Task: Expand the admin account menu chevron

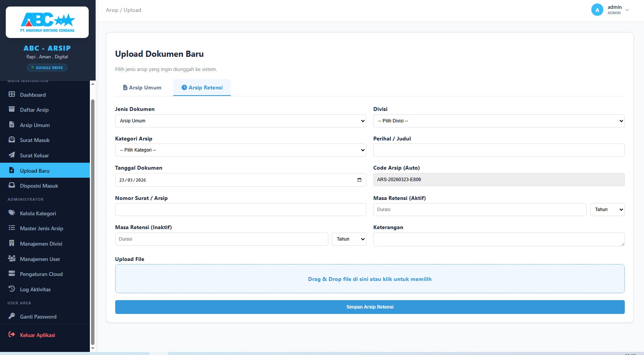Action: click(x=627, y=10)
